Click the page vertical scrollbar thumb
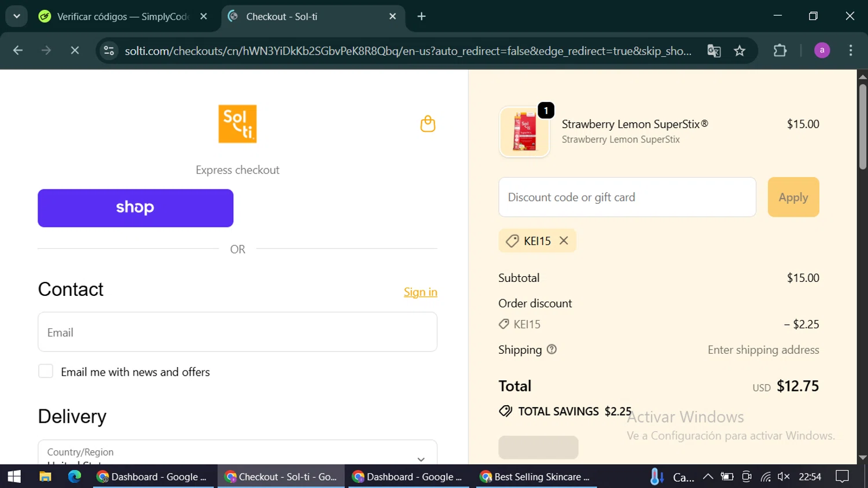The image size is (868, 488). pos(862,126)
